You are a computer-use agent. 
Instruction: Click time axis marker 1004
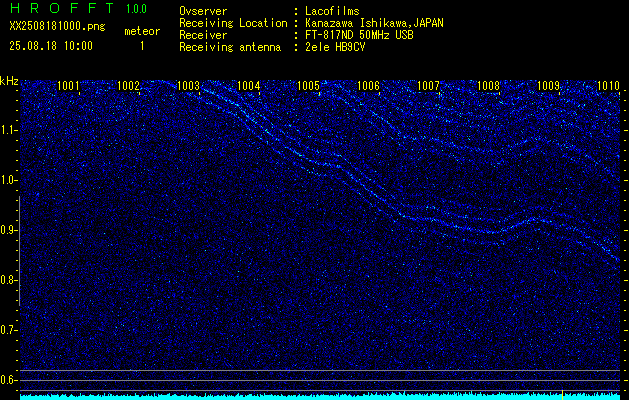pyautogui.click(x=249, y=86)
